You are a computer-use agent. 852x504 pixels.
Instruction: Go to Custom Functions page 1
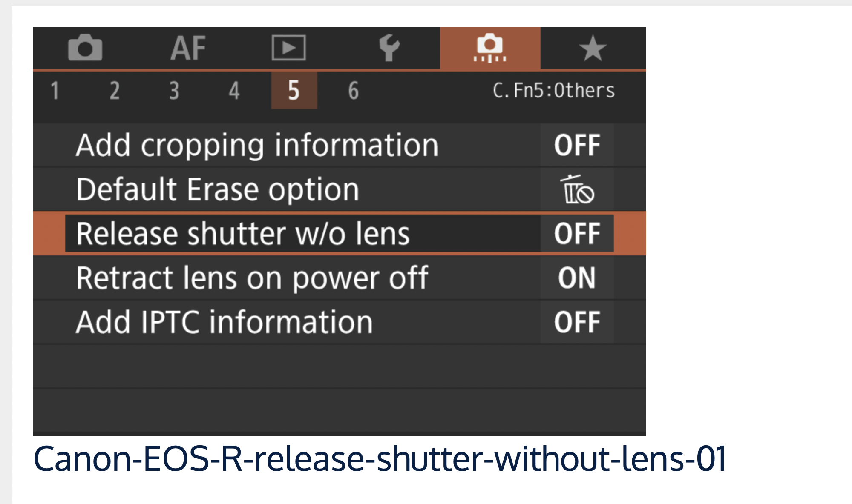(55, 91)
